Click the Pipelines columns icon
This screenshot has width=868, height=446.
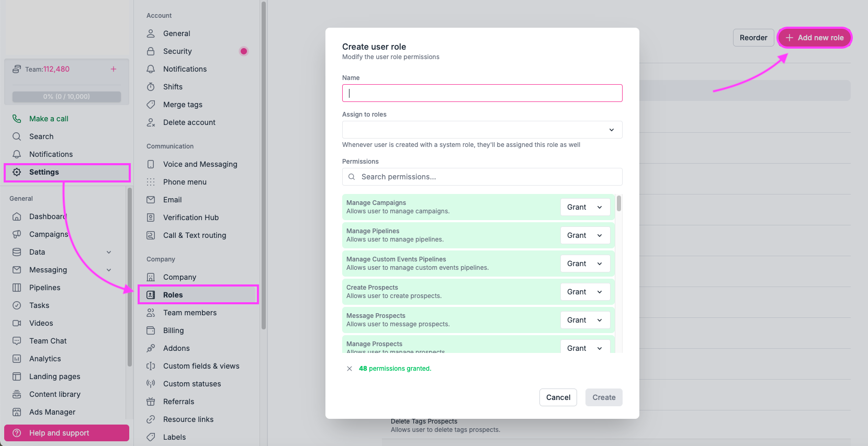pos(17,288)
